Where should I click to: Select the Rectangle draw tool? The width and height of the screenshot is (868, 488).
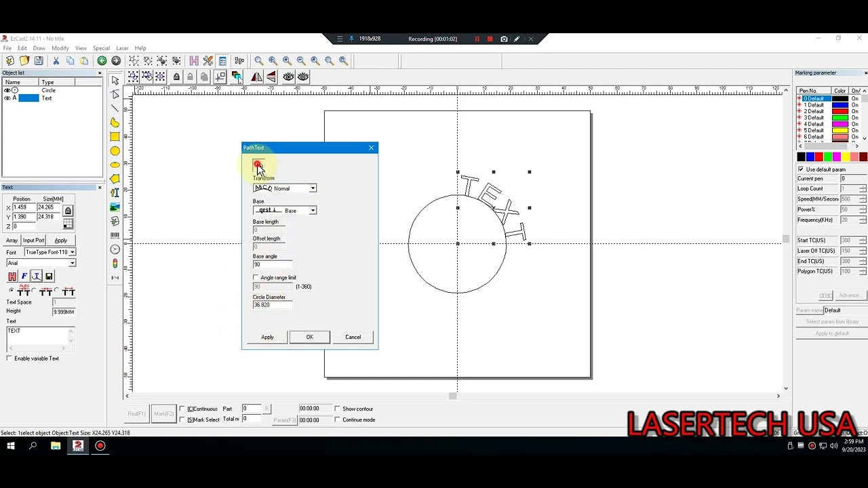click(x=115, y=137)
